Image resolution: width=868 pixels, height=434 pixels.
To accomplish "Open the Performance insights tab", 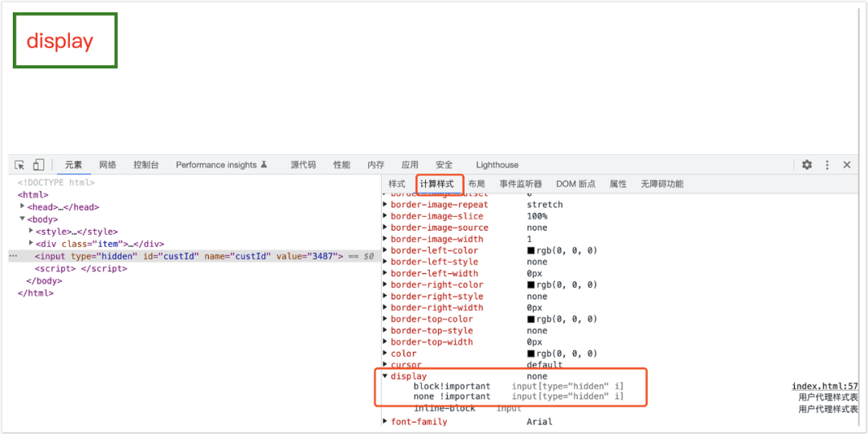I will (x=222, y=165).
